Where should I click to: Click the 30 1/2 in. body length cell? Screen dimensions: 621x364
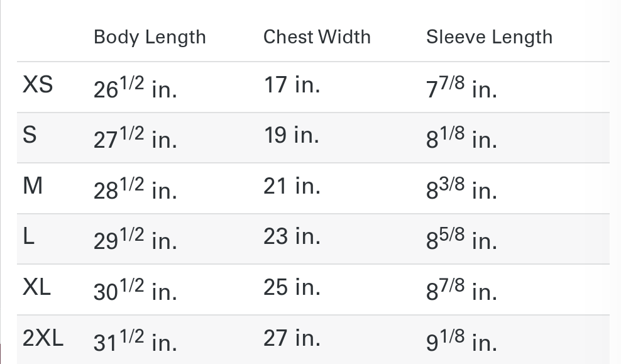click(x=135, y=290)
